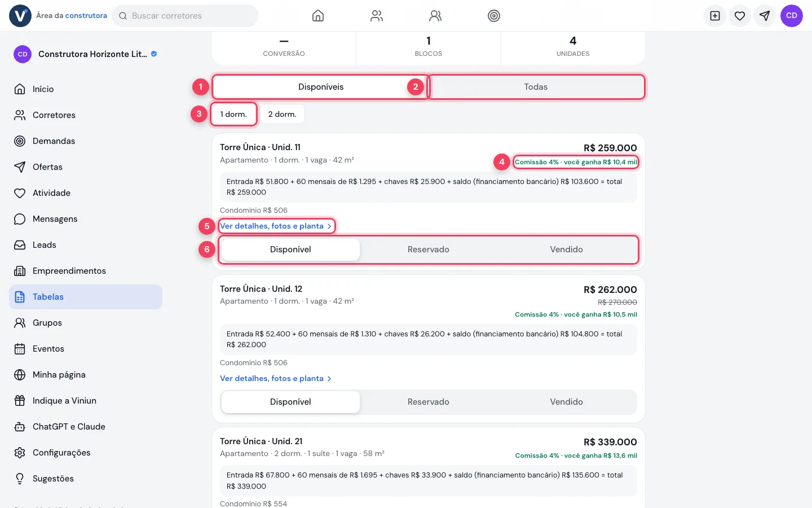Open Indique a Viniun in sidebar

pos(86,401)
